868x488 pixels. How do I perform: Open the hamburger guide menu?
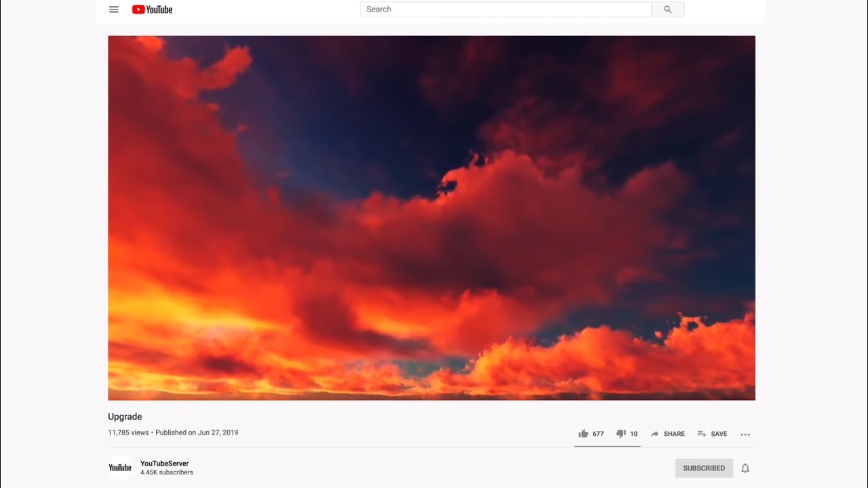pyautogui.click(x=114, y=9)
